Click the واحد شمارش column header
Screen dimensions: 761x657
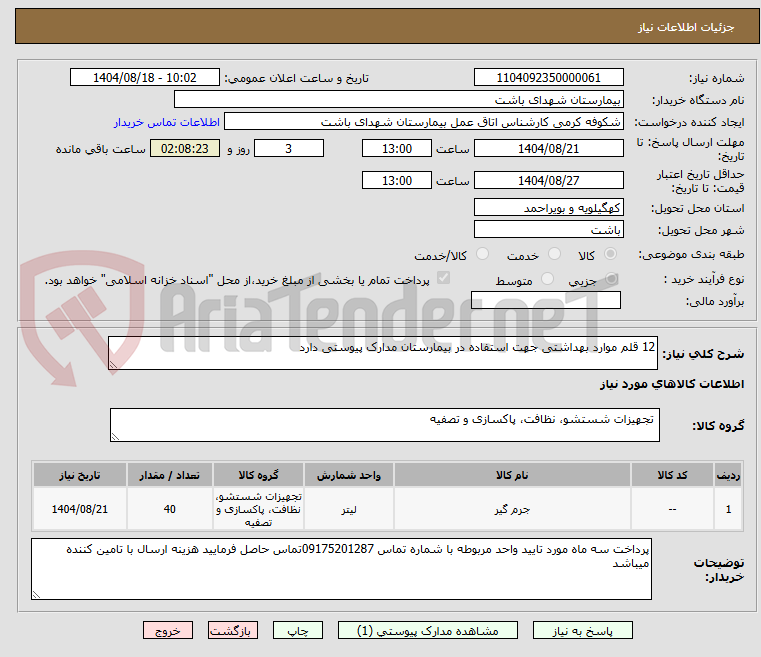[x=348, y=475]
